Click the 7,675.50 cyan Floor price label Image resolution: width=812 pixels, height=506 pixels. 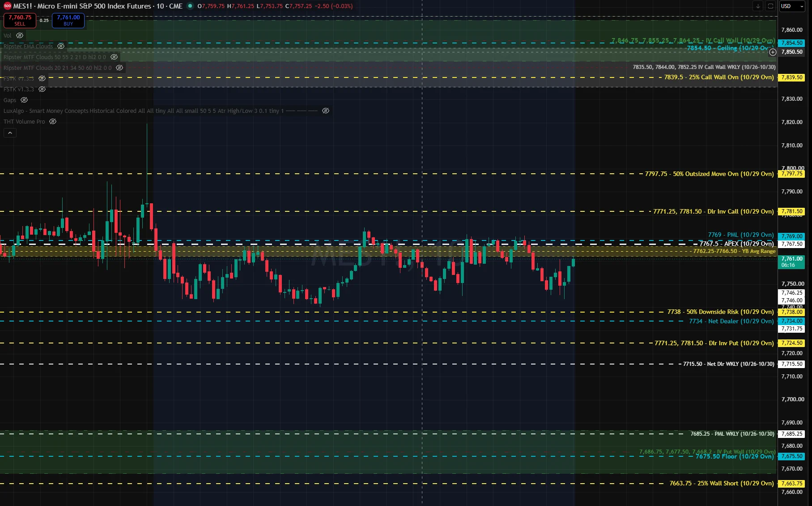[791, 456]
